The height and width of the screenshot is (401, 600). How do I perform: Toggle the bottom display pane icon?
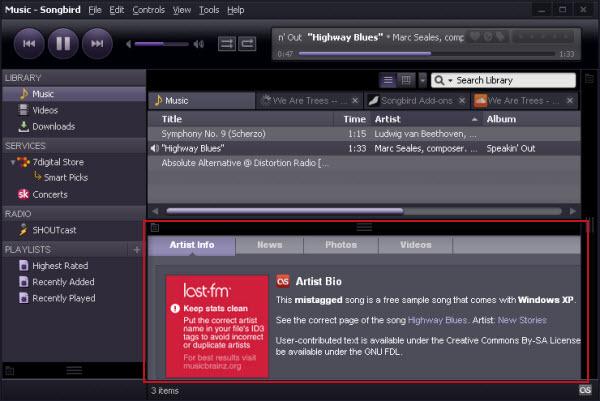(x=155, y=228)
